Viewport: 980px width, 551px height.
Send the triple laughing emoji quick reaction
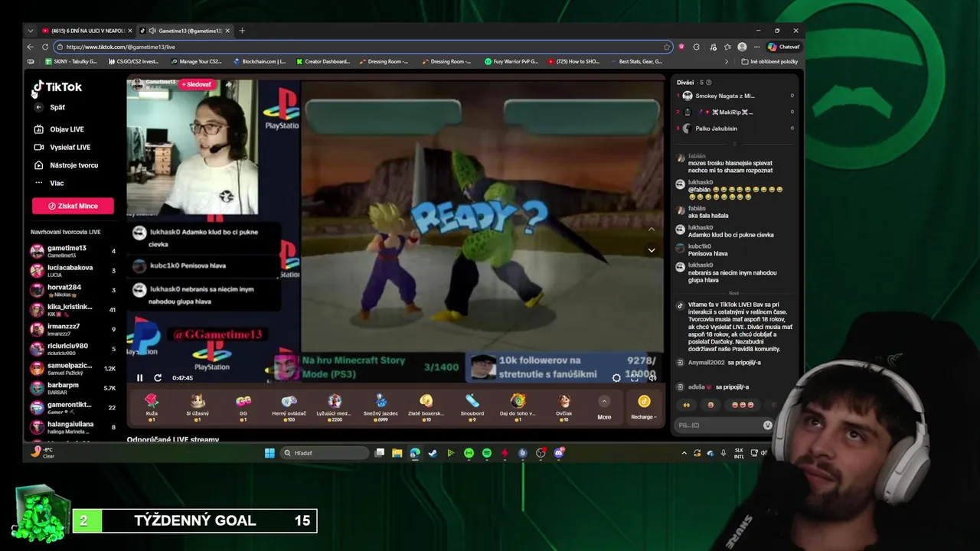[x=742, y=405]
